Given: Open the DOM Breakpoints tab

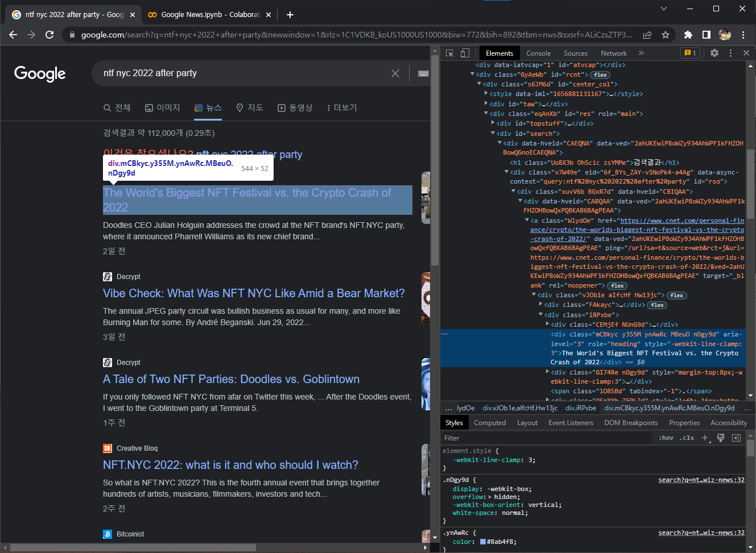Looking at the screenshot, I should tap(631, 423).
